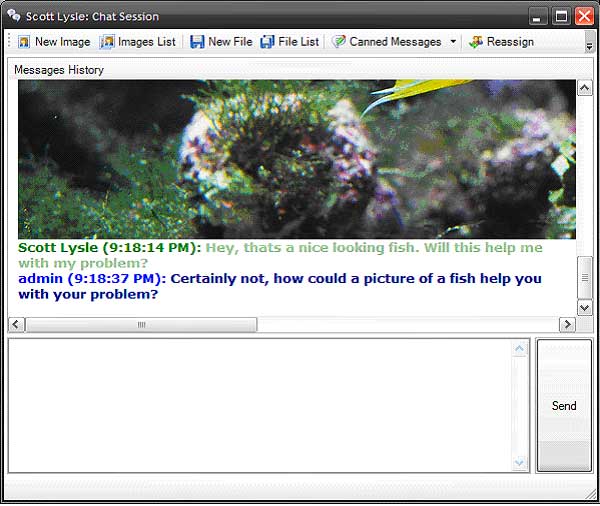Select the Reassign label
600x506 pixels.
click(x=510, y=42)
